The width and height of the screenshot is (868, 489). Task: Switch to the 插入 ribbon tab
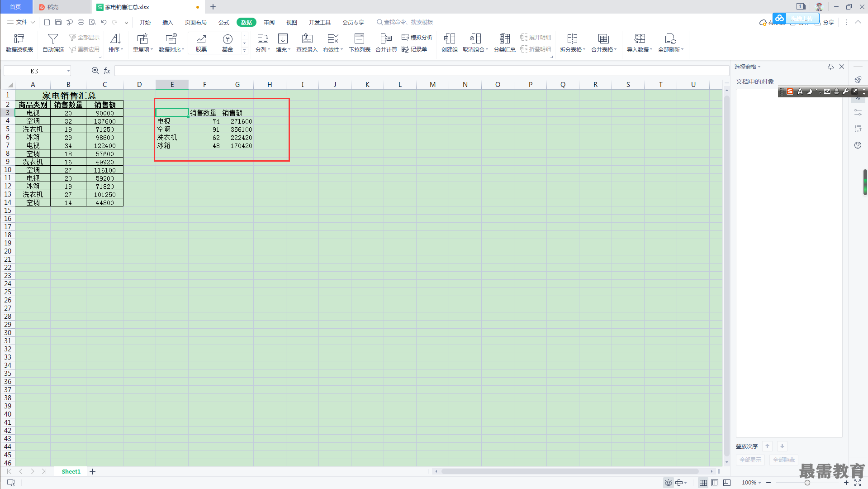pyautogui.click(x=168, y=22)
